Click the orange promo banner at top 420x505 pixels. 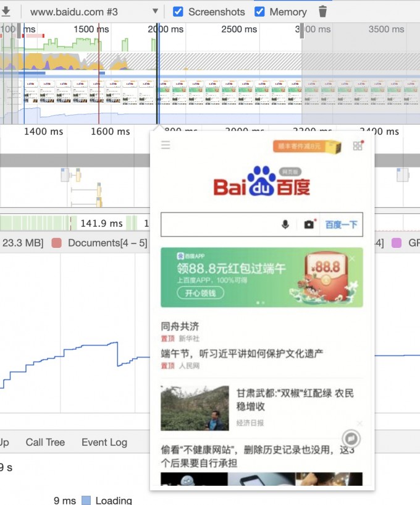point(307,146)
